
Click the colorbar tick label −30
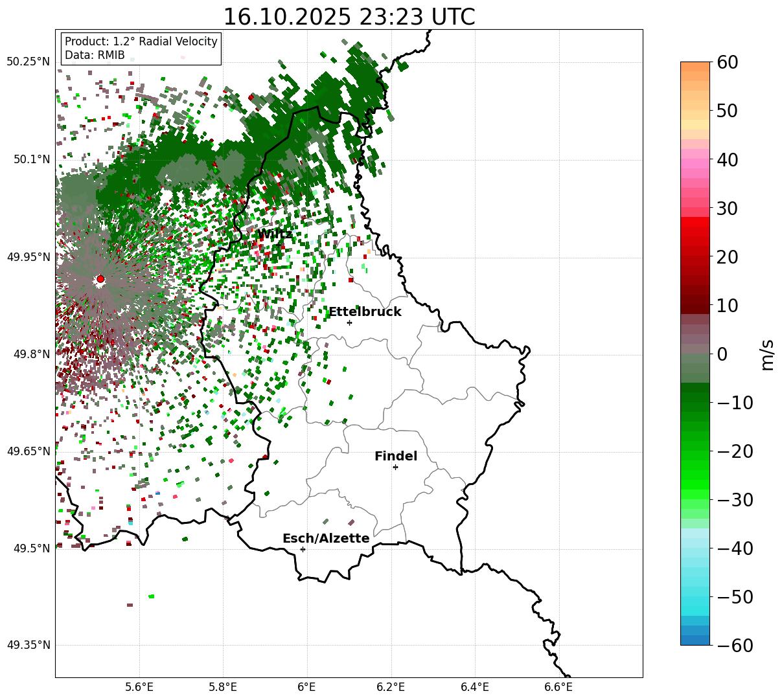735,500
